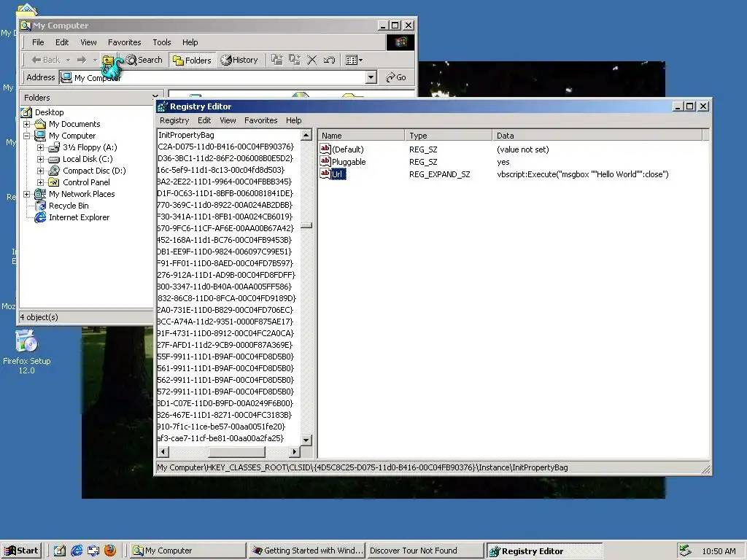Click the Back arrow in My Computer toolbar
The width and height of the screenshot is (747, 560).
(46, 60)
